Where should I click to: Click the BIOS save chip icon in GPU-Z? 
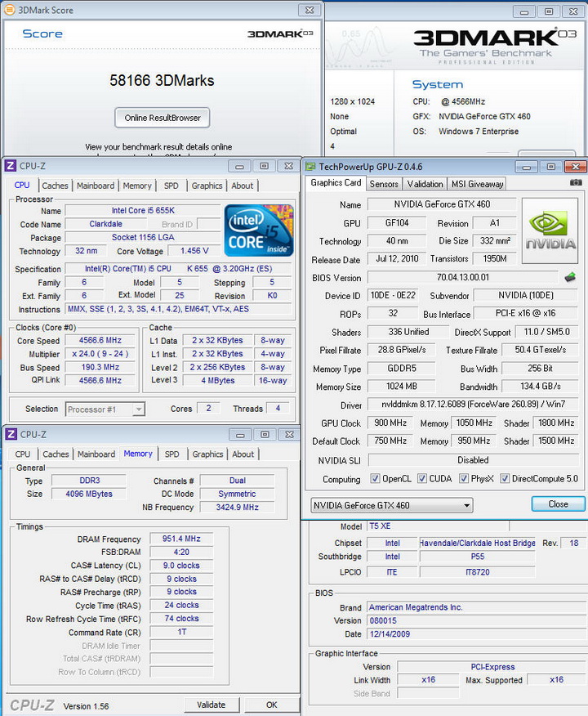pyautogui.click(x=570, y=277)
